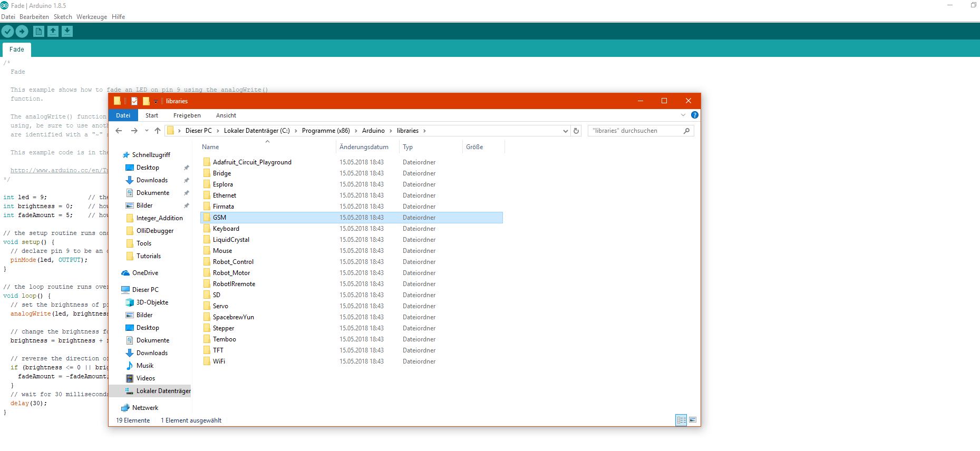Open 3D-Objekte in navigation pane

(152, 302)
